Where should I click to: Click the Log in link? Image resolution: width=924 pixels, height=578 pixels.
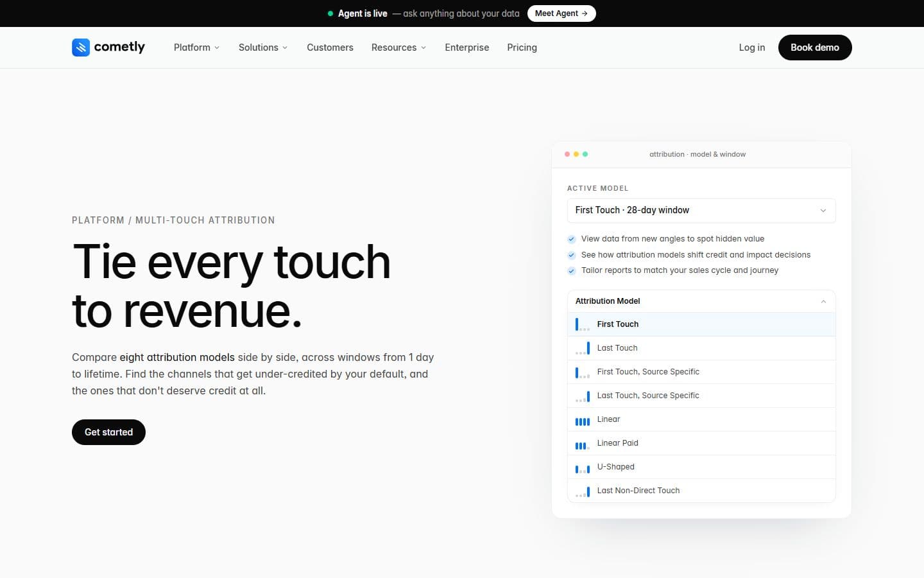pyautogui.click(x=752, y=48)
